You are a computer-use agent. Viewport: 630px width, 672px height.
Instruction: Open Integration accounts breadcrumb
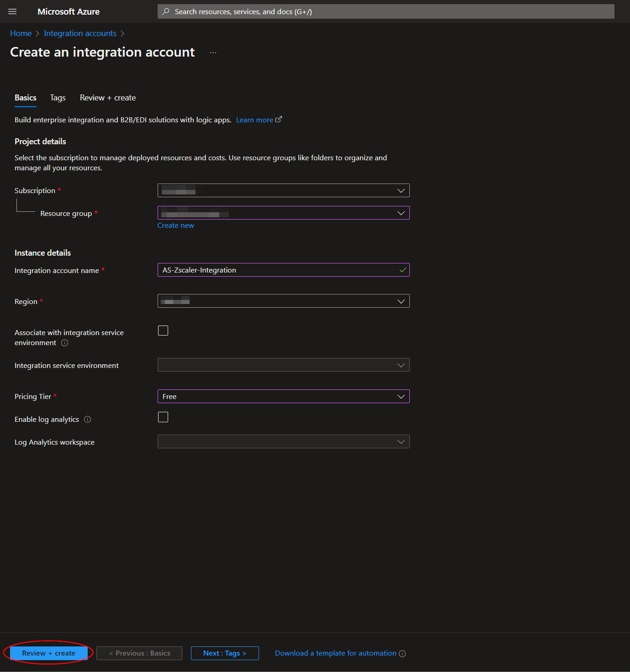(80, 33)
